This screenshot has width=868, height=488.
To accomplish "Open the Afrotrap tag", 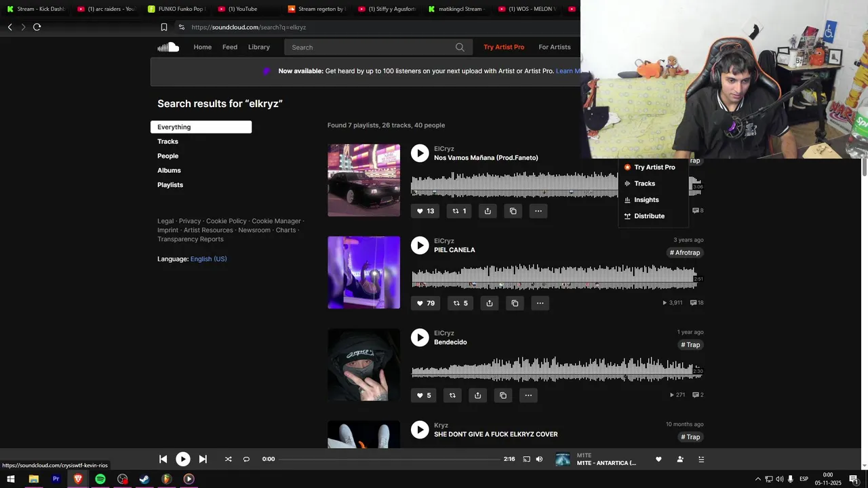I will 685,253.
